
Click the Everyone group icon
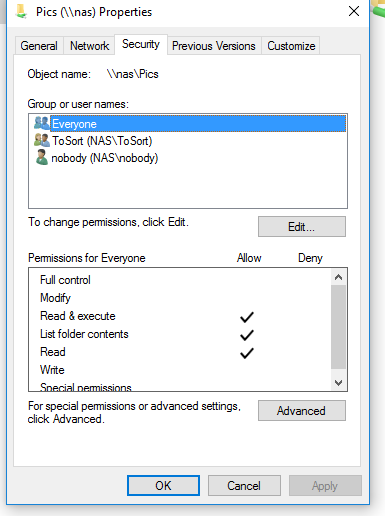click(41, 123)
